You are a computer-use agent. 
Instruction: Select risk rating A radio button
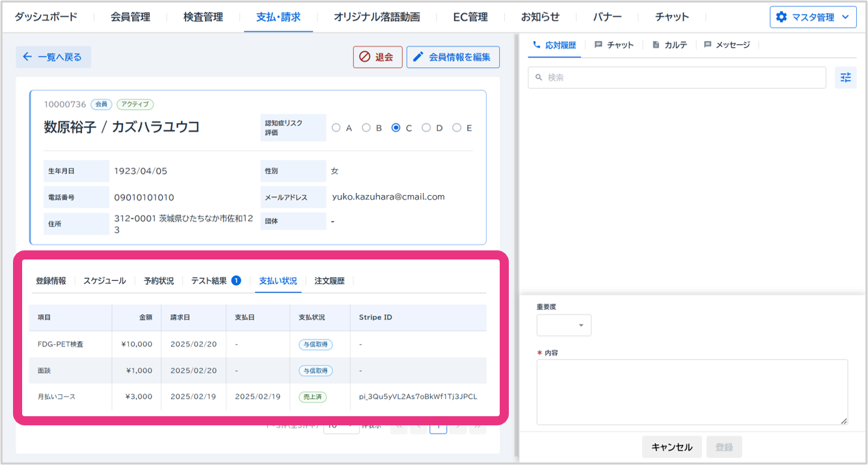pos(336,128)
